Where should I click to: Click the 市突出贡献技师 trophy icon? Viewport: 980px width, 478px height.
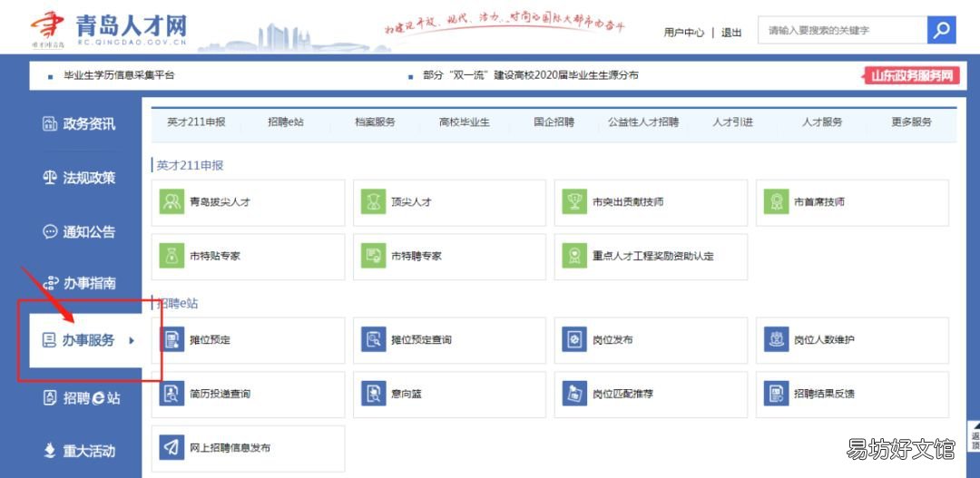coord(574,202)
